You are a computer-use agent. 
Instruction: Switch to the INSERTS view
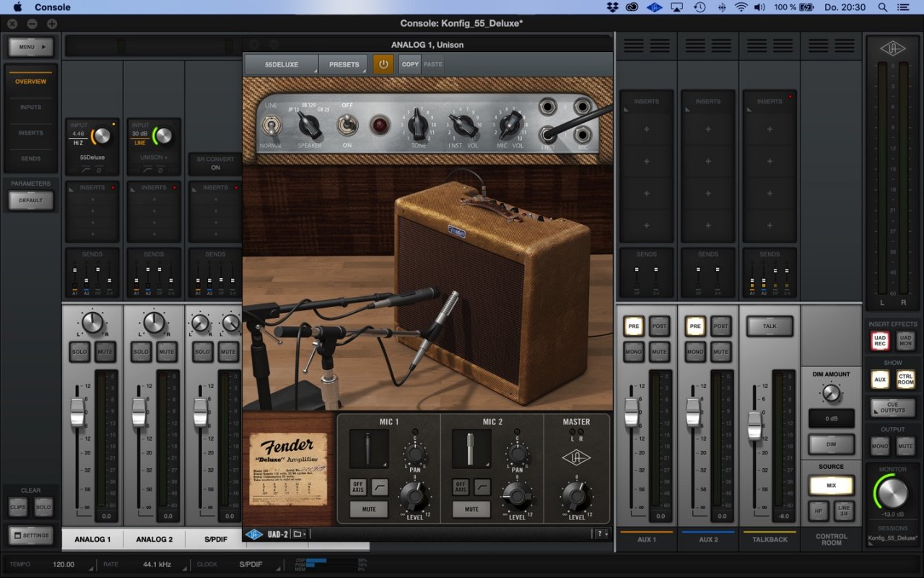(31, 133)
